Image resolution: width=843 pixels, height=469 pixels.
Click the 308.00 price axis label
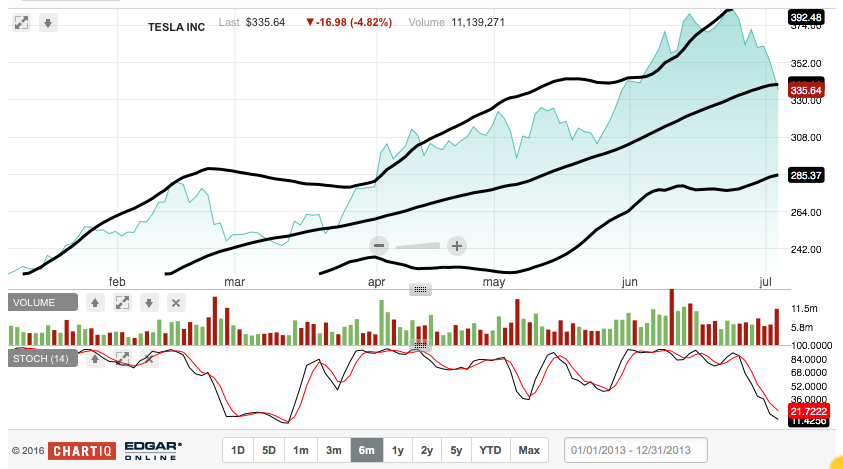806,138
